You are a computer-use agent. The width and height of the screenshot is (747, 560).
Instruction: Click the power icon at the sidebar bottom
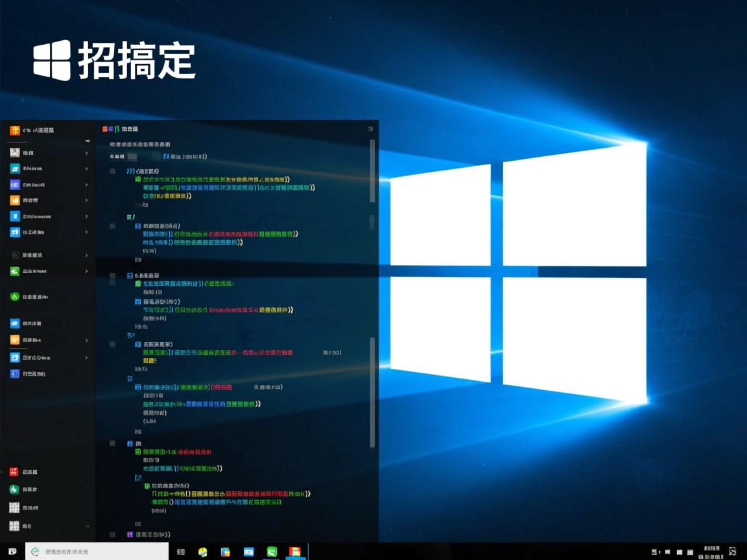(x=14, y=525)
